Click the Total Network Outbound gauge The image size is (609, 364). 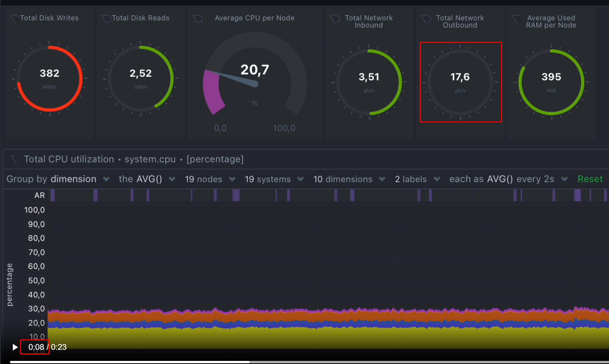(x=460, y=82)
